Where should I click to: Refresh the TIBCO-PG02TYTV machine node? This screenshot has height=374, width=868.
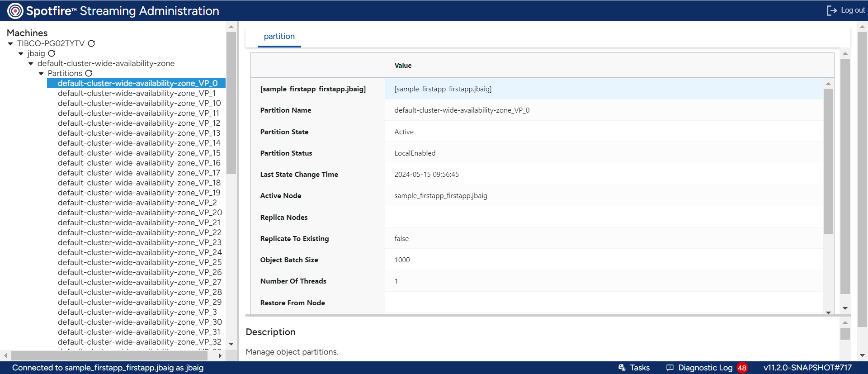pyautogui.click(x=91, y=43)
